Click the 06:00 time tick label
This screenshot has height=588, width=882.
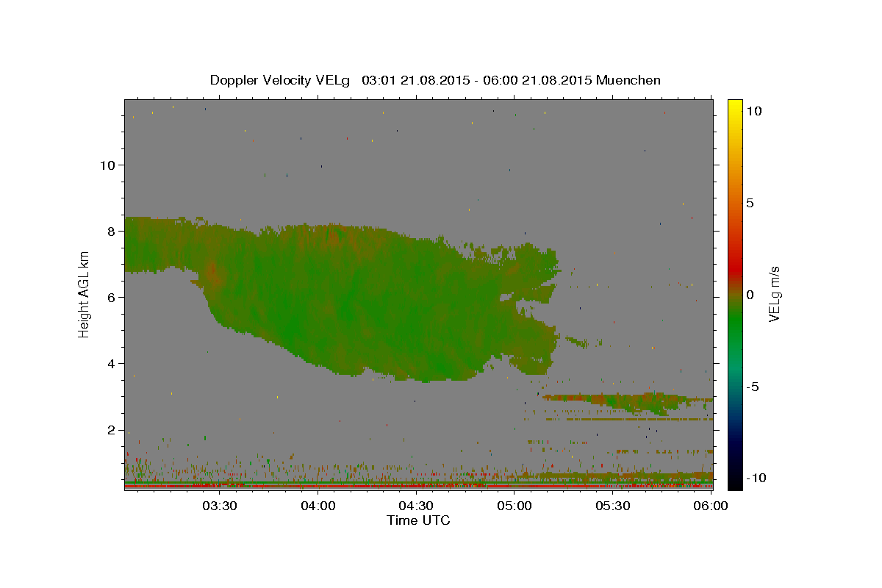[x=711, y=506]
